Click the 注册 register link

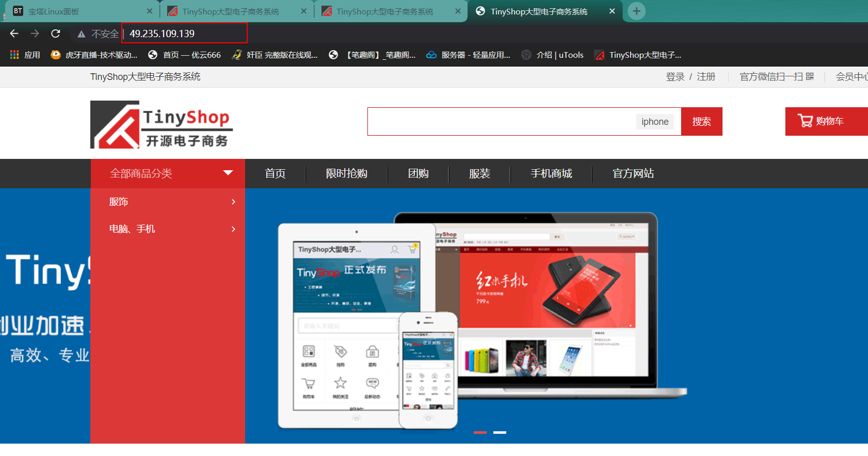706,77
